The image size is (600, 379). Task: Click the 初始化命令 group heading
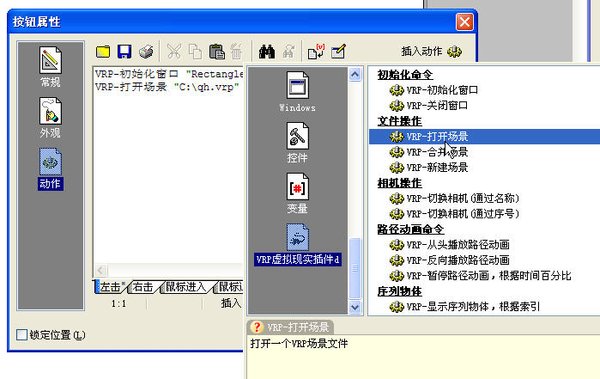coord(405,75)
